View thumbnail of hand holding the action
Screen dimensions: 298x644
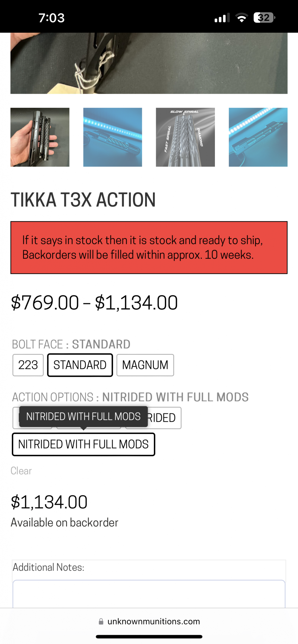click(x=40, y=137)
